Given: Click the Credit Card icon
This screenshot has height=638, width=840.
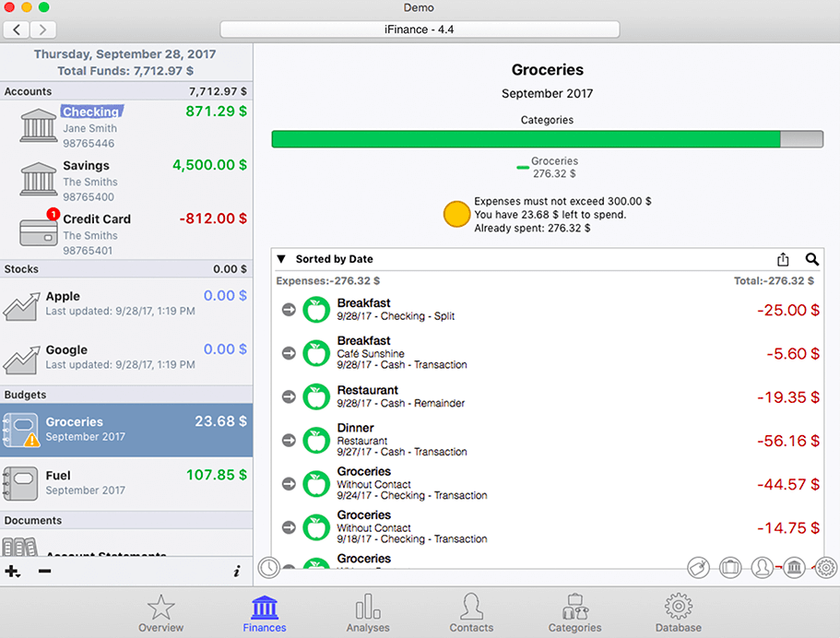Looking at the screenshot, I should coord(38,232).
